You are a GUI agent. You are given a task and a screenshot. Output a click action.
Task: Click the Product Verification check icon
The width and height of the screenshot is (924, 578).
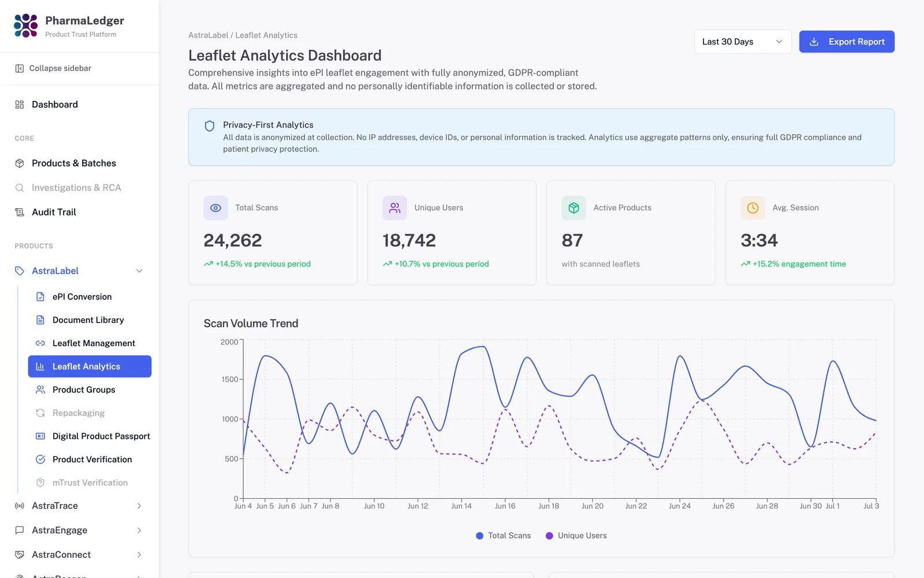[40, 460]
